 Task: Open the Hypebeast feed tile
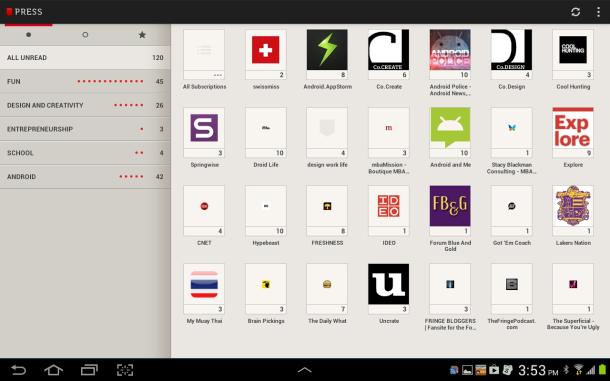(x=266, y=211)
